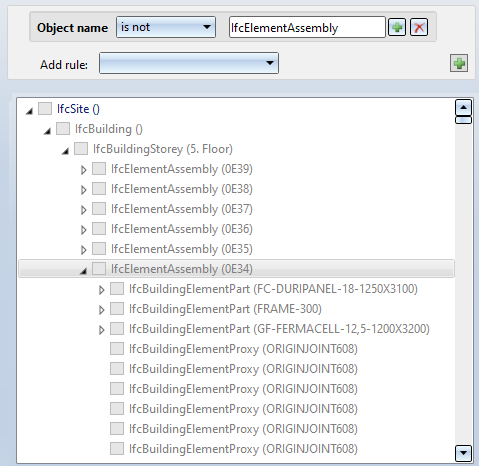Screen dimensions: 479x466
Task: Collapse the IfcBuilding () tree node
Action: (x=48, y=131)
